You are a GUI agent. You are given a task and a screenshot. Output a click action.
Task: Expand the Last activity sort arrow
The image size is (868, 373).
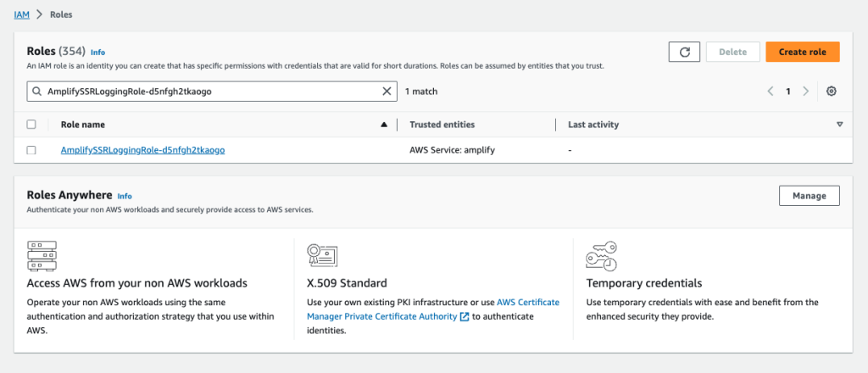click(x=840, y=125)
